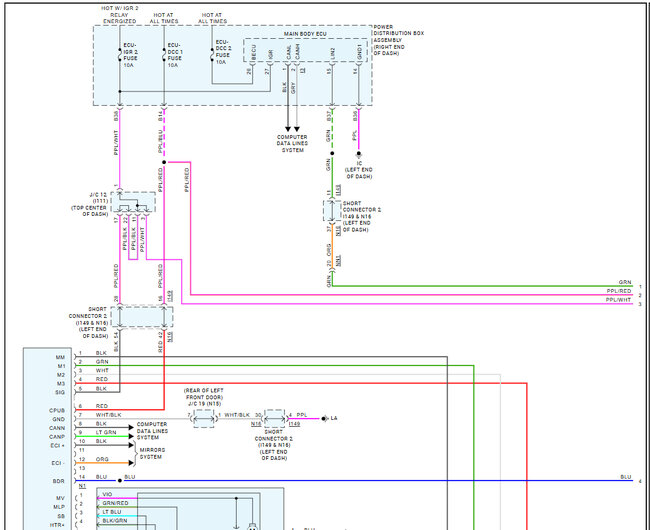Click the BLK/GRN wire label
Screen dimensions: 650x530
(x=115, y=520)
